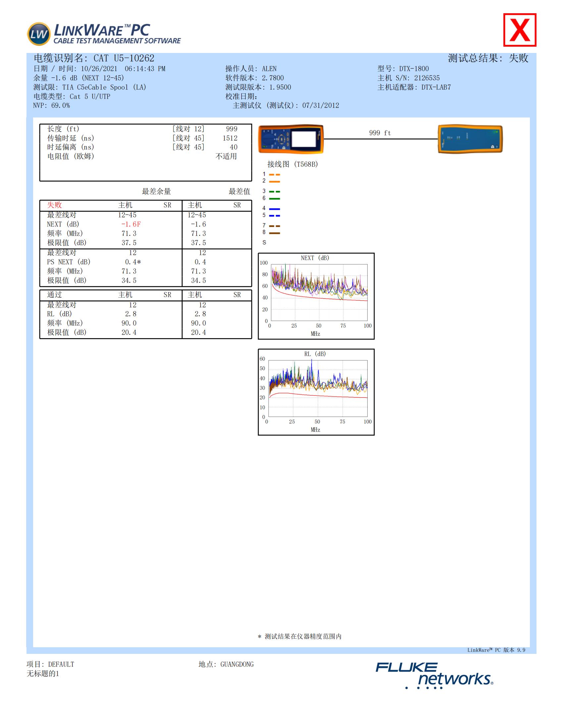Click the 接线图 (T568B) heading
This screenshot has height=728, width=563.
[292, 164]
